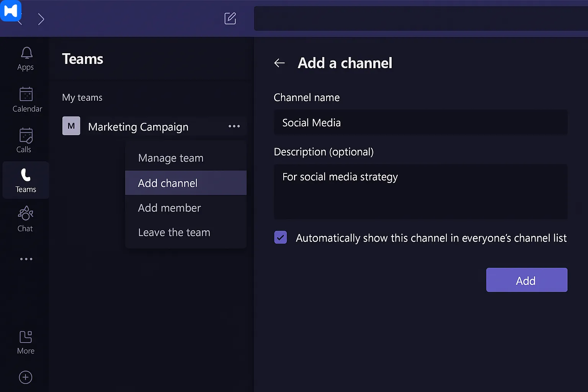Click the Teams panel heading
Viewport: 588px width, 392px height.
pyautogui.click(x=83, y=59)
